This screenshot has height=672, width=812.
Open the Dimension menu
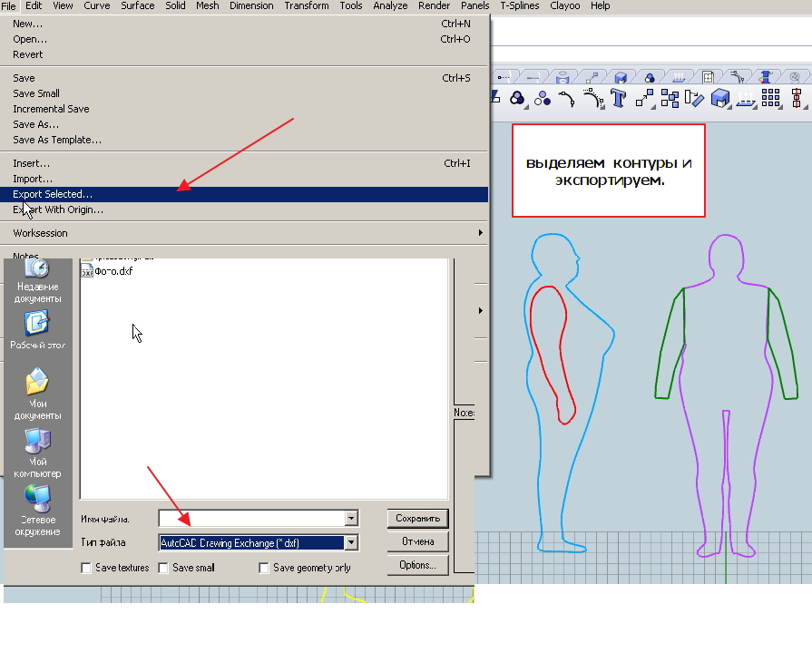click(251, 5)
